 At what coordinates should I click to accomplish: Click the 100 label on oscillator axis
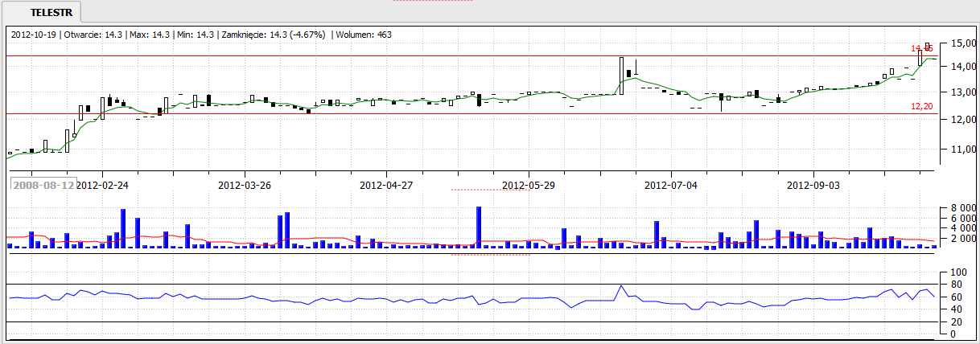click(x=958, y=273)
